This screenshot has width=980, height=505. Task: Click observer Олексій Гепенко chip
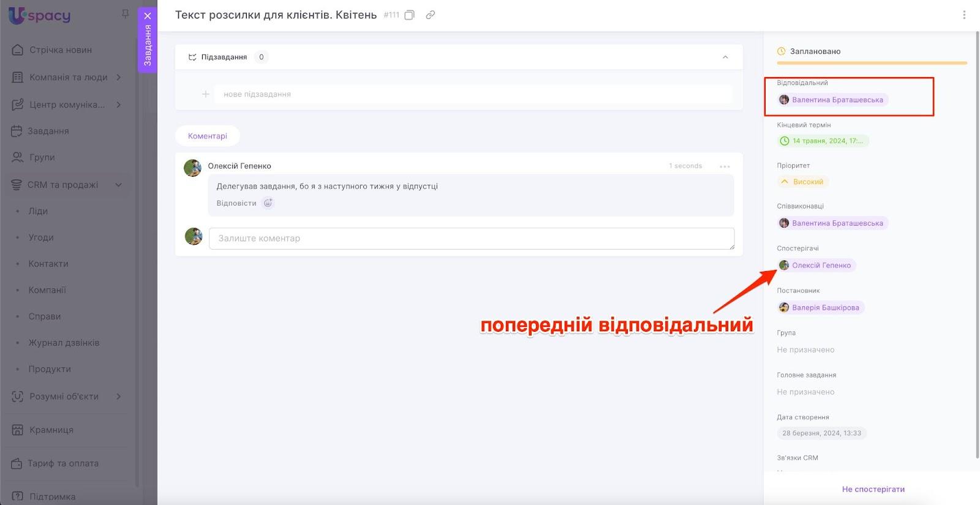tap(816, 266)
